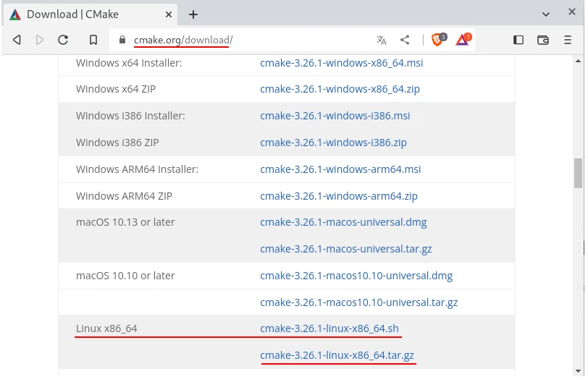Open Brave Shields lion icon
This screenshot has height=382, width=588.
coord(438,39)
